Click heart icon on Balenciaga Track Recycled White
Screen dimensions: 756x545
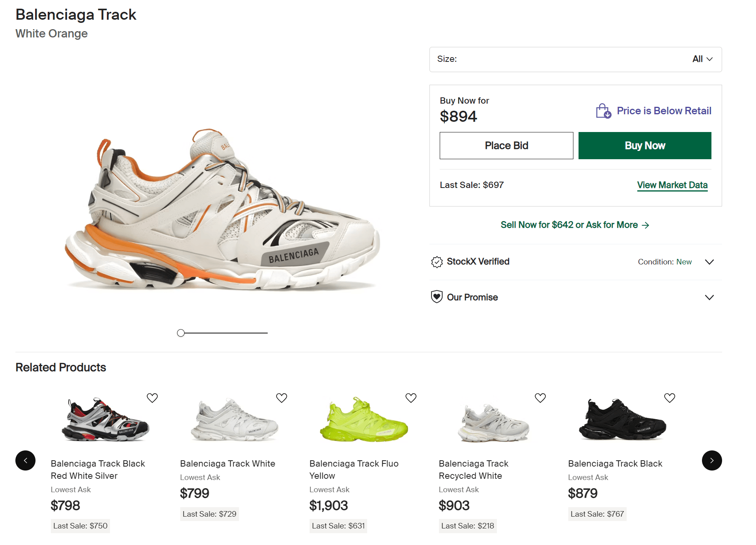pos(540,398)
